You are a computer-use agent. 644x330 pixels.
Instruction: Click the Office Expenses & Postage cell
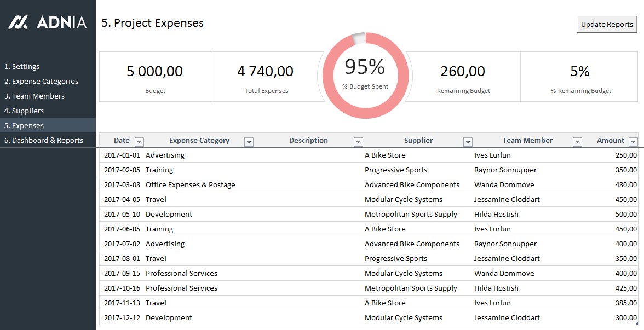pyautogui.click(x=190, y=184)
